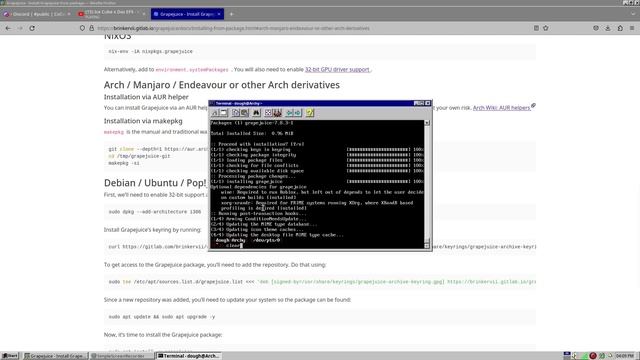Screen dimensions: 640x360
Task: Click the red record icon in system tray
Action: click(593, 356)
